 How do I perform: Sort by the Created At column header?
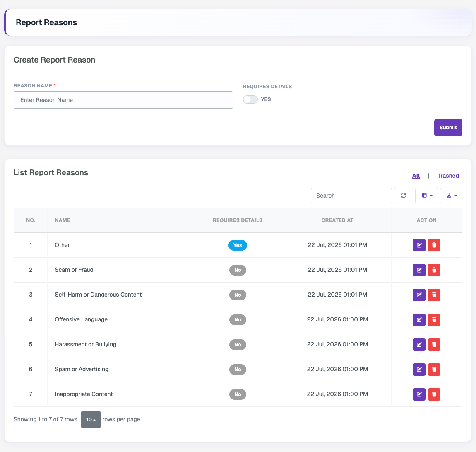337,220
